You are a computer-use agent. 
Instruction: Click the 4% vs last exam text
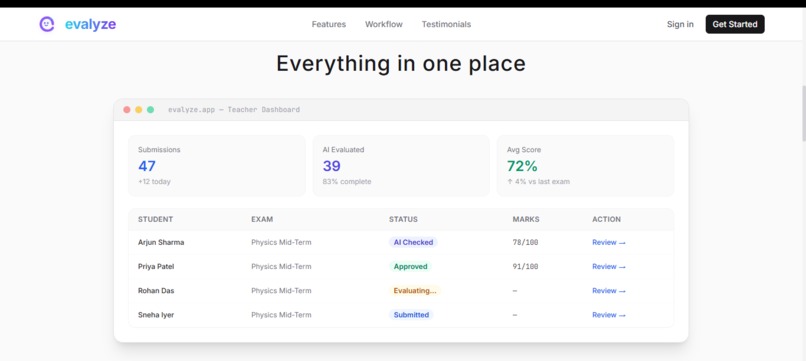[538, 182]
